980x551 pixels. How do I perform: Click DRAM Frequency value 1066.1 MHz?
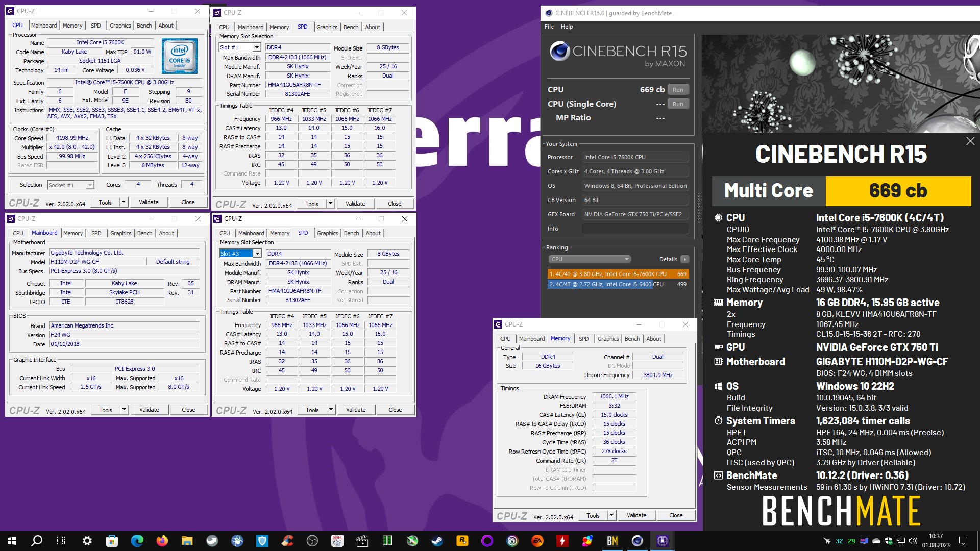tap(614, 396)
